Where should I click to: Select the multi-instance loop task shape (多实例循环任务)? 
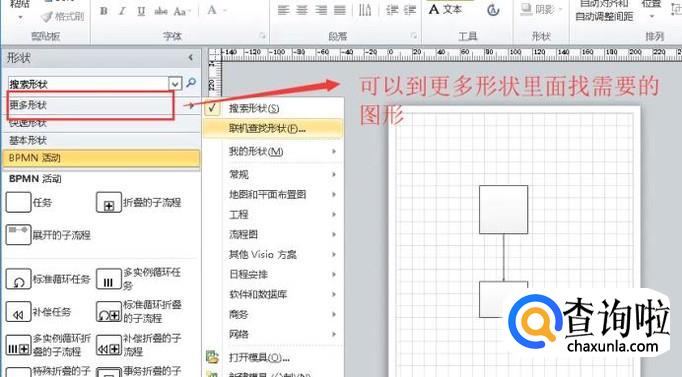(139, 279)
